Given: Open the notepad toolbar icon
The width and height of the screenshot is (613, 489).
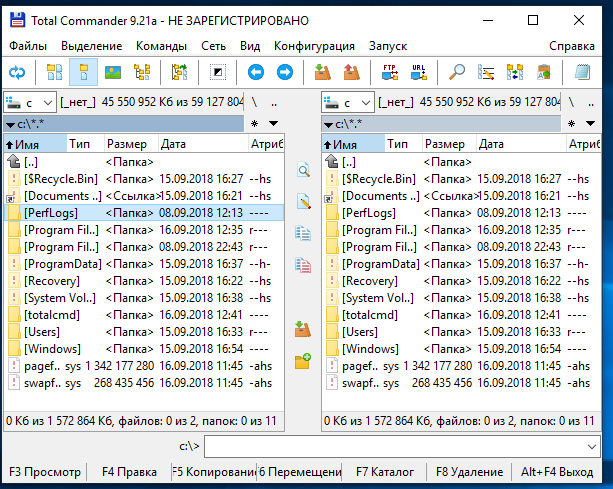Looking at the screenshot, I should coord(582,72).
